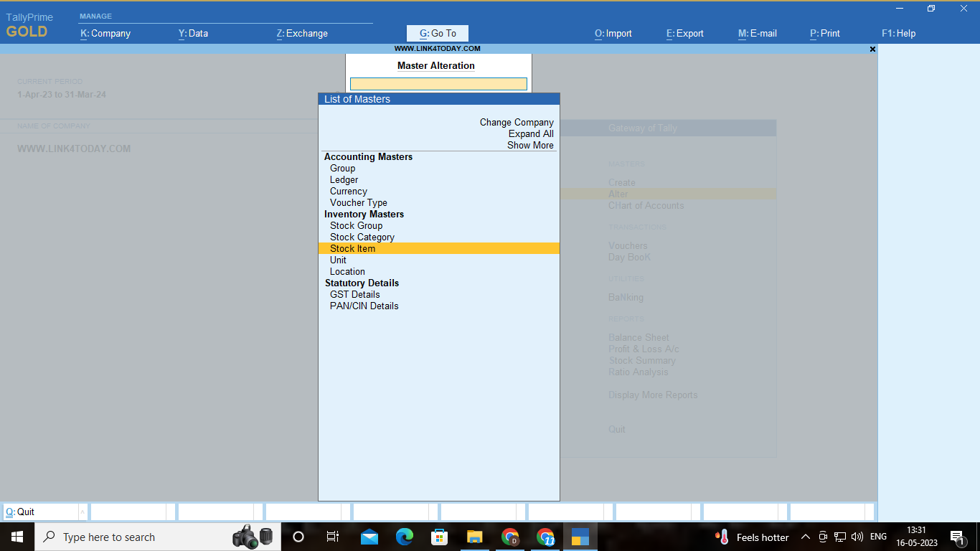The image size is (980, 551).
Task: Click the network icon in system tray
Action: [840, 537]
